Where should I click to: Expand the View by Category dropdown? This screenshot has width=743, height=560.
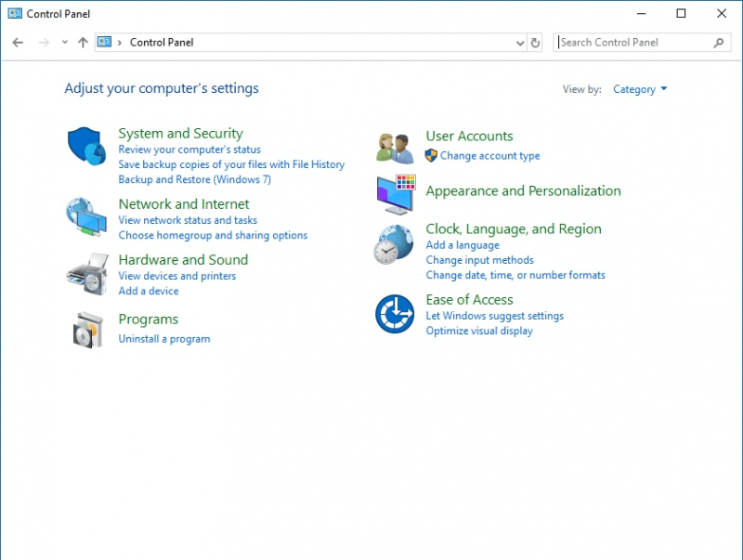coord(640,89)
